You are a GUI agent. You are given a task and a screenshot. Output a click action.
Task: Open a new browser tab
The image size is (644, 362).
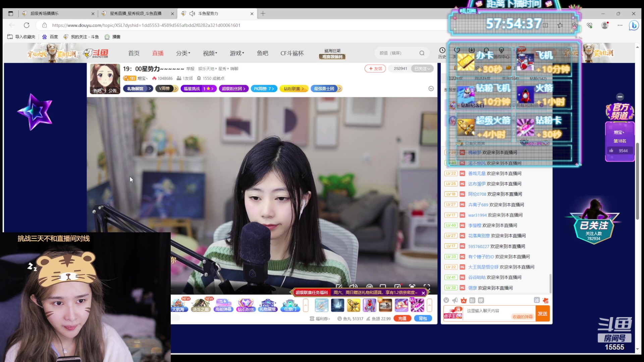pyautogui.click(x=263, y=13)
